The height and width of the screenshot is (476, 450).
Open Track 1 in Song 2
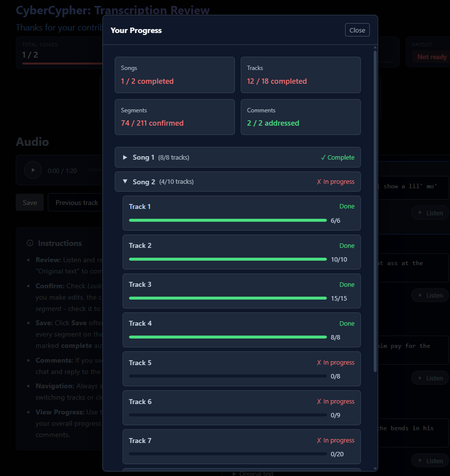tap(241, 213)
